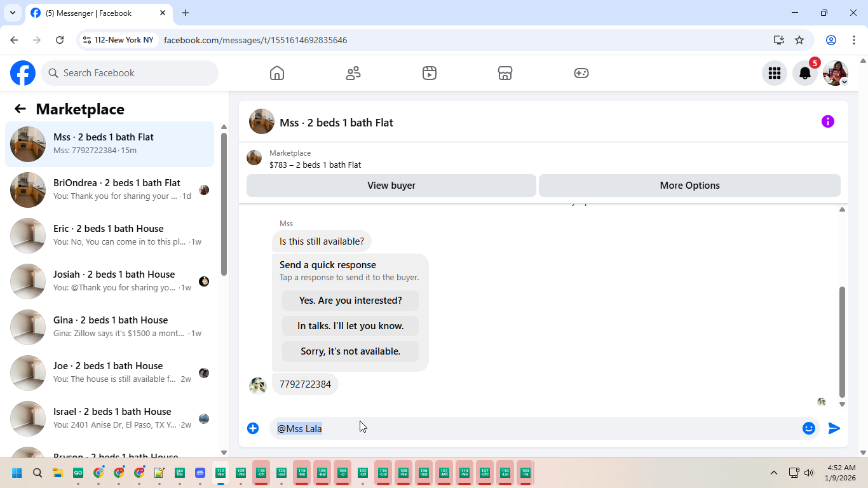This screenshot has height=488, width=868.
Task: Open the Marketplace storefront icon
Action: 505,73
